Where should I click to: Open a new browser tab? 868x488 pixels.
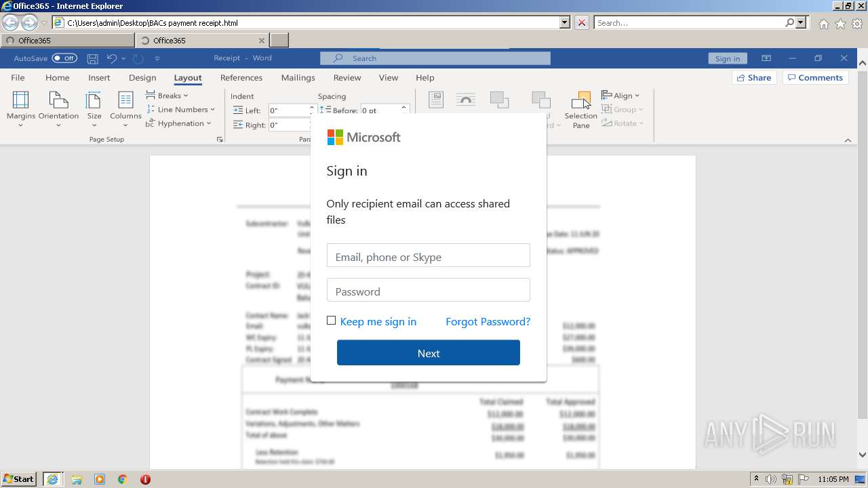pos(279,40)
